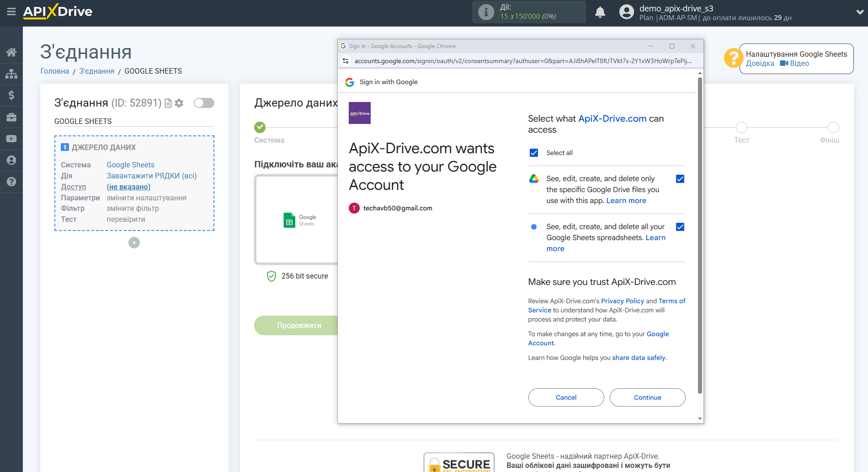Open the user profile sidebar icon
The height and width of the screenshot is (472, 868).
[11, 160]
